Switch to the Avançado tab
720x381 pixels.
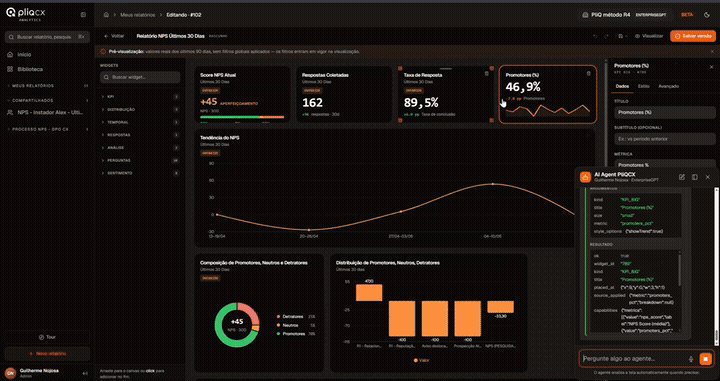point(668,86)
